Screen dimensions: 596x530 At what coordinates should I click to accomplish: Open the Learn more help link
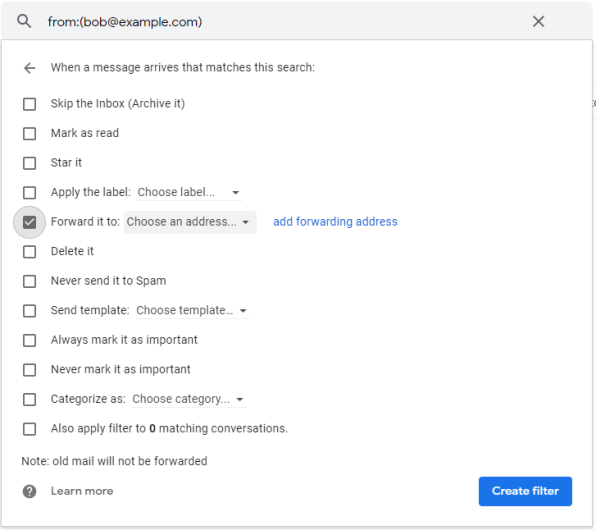coord(82,491)
